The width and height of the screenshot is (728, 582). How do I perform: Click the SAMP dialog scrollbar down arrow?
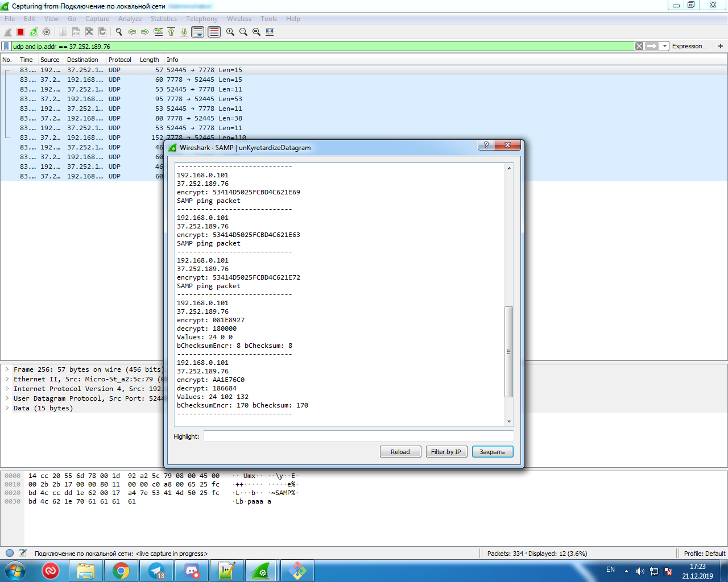509,422
